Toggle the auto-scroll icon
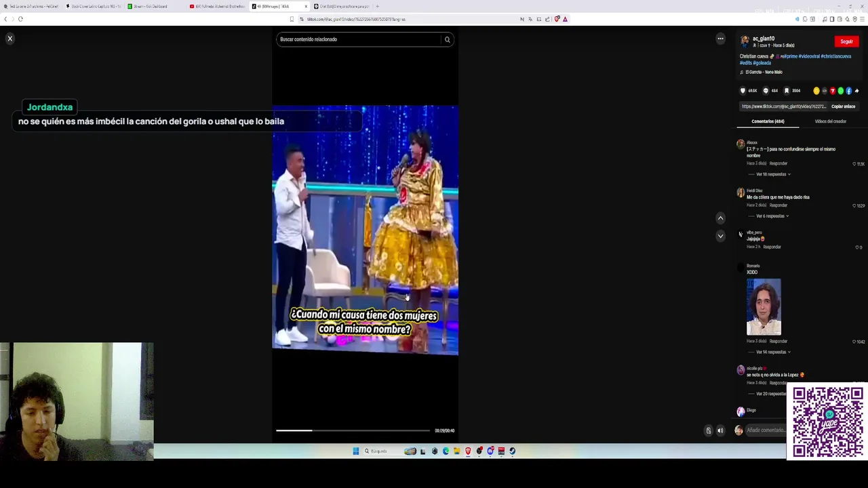 point(709,430)
